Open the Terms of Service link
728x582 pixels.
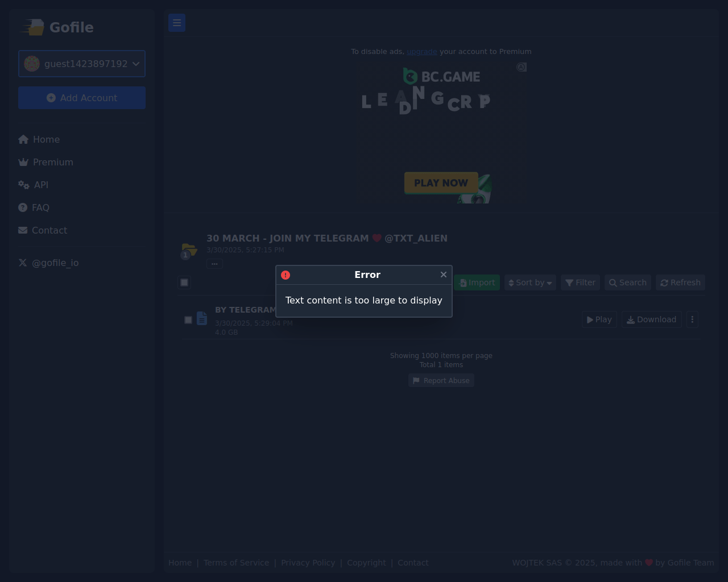pyautogui.click(x=236, y=563)
